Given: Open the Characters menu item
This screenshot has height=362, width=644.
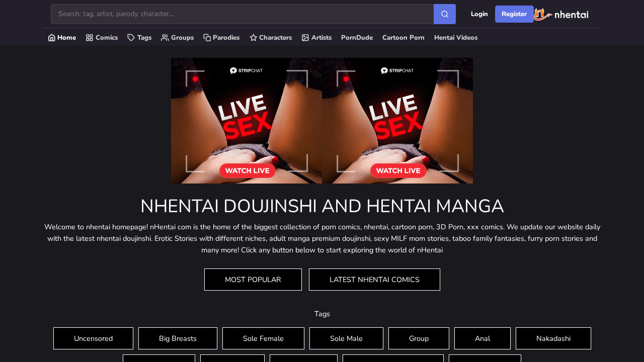Looking at the screenshot, I should point(271,38).
